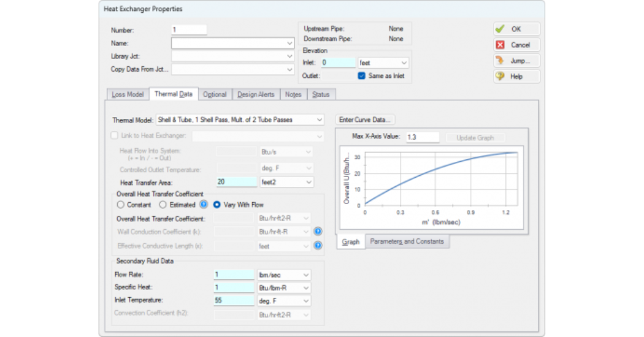Click info icon for Effective Conductive Length
The width and height of the screenshot is (644, 337).
(x=318, y=246)
